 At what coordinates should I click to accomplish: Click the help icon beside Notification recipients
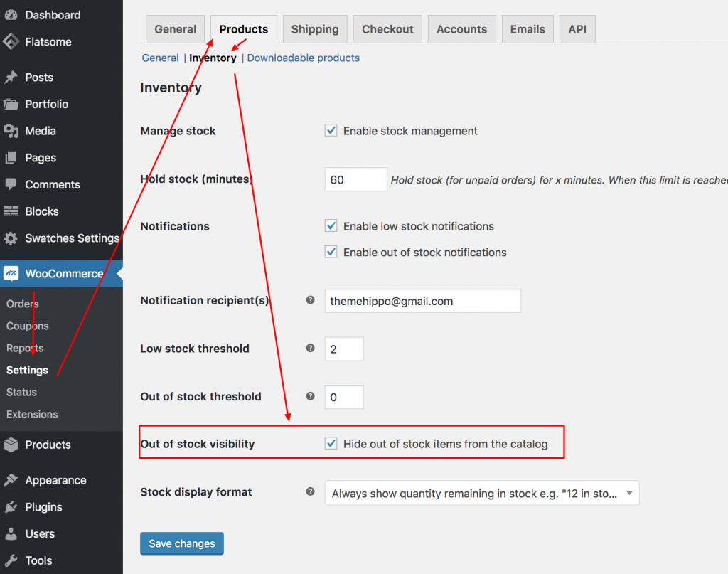[310, 301]
